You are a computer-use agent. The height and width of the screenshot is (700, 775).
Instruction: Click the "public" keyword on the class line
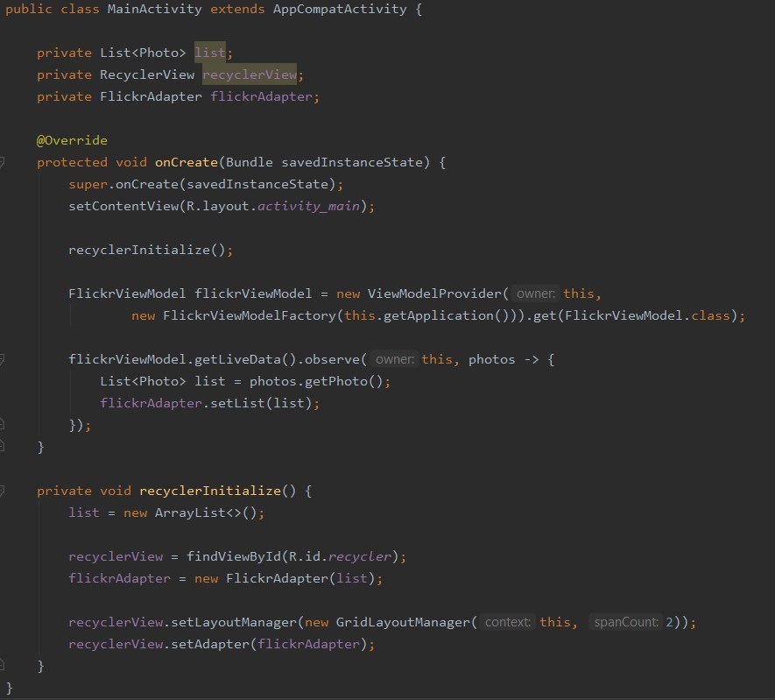coord(28,9)
